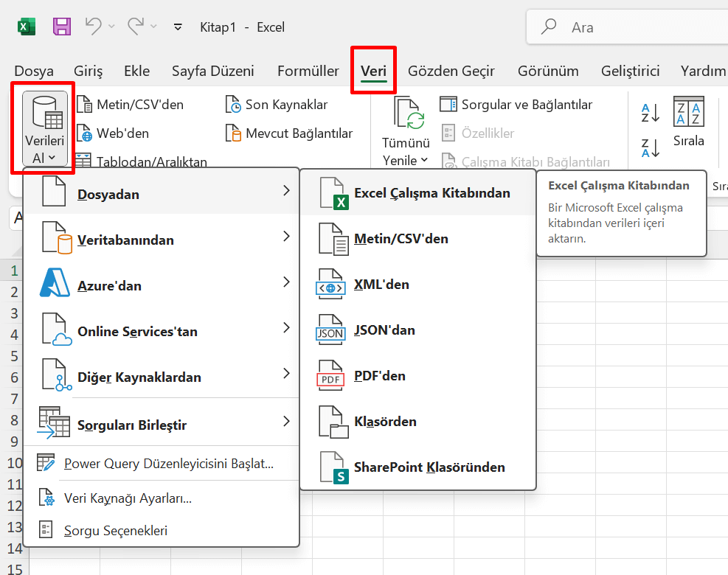
Task: Open the redo history dropdown arrow
Action: tap(153, 27)
